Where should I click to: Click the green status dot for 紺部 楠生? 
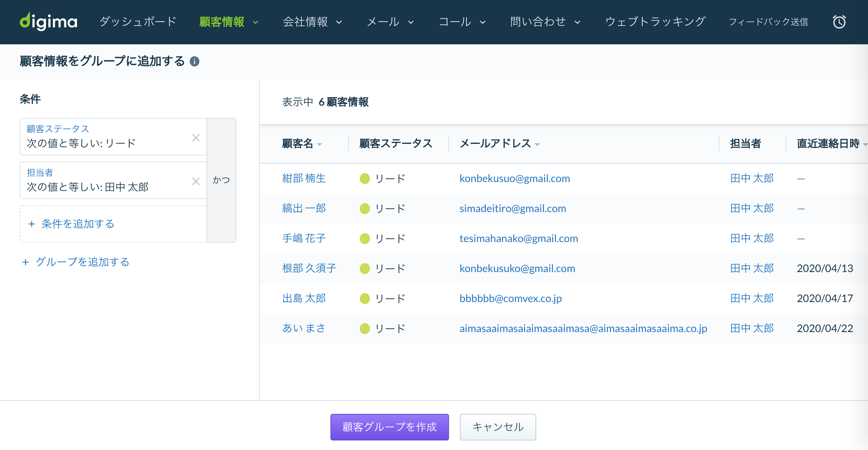pyautogui.click(x=365, y=179)
